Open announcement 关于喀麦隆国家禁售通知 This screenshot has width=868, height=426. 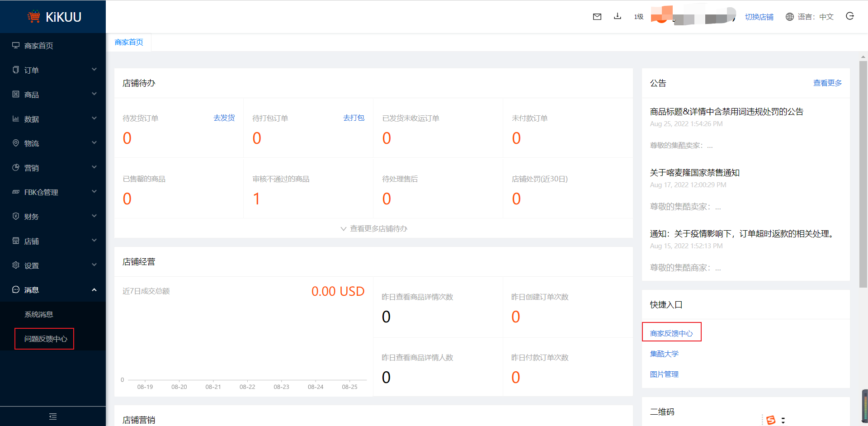pyautogui.click(x=695, y=173)
